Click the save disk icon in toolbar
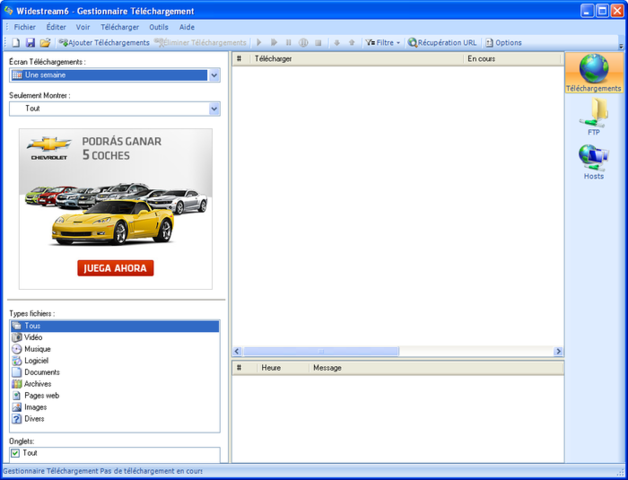The width and height of the screenshot is (628, 480). (30, 43)
